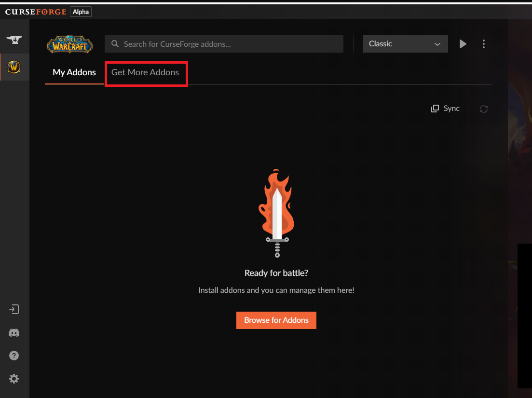Image resolution: width=532 pixels, height=398 pixels.
Task: Open the CurseForge home anvil icon
Action: (14, 40)
